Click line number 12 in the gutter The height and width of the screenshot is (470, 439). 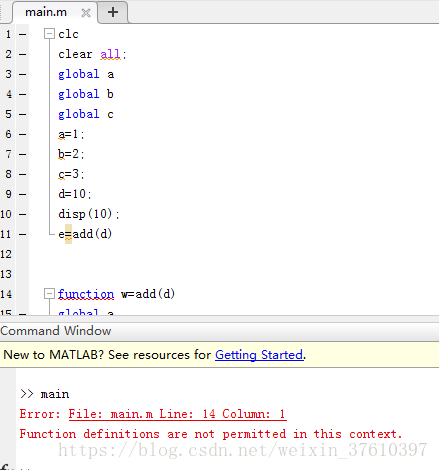coord(6,254)
